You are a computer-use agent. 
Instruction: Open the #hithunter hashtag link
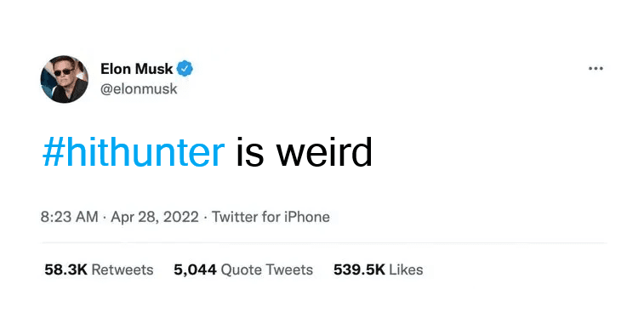[134, 152]
